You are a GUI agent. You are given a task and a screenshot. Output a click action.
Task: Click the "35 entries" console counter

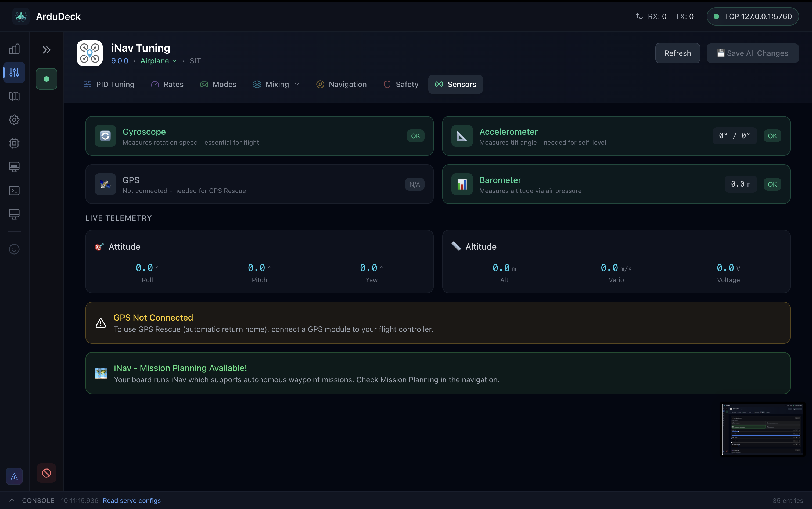pyautogui.click(x=788, y=501)
